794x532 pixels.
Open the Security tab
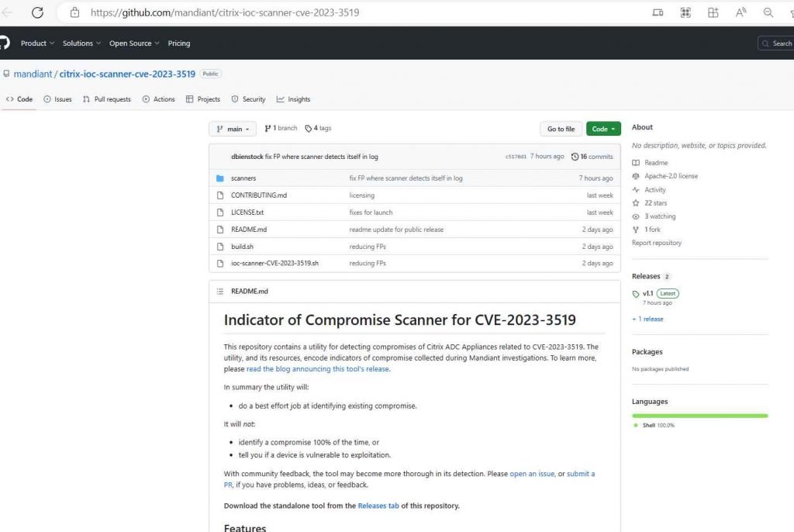pos(249,99)
